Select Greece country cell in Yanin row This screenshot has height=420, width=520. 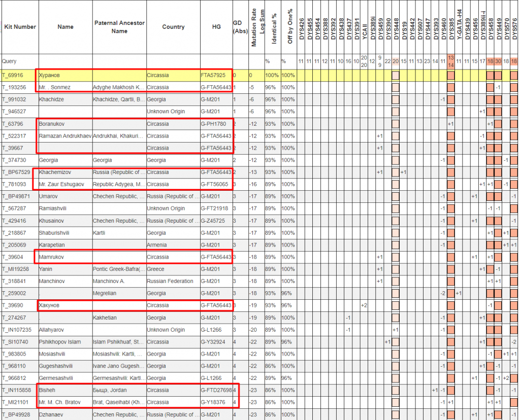(x=155, y=269)
